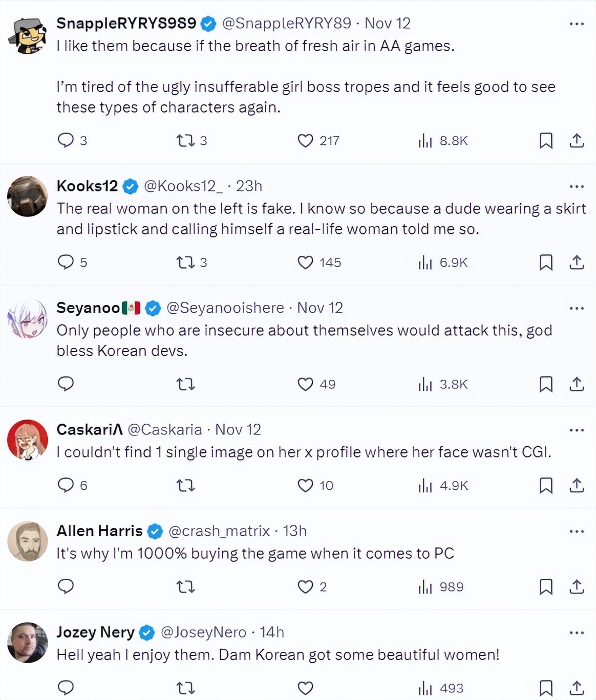Open more options menu for SnappleRYRYS989's tweet
Screen dimensions: 596x700
pyautogui.click(x=577, y=24)
